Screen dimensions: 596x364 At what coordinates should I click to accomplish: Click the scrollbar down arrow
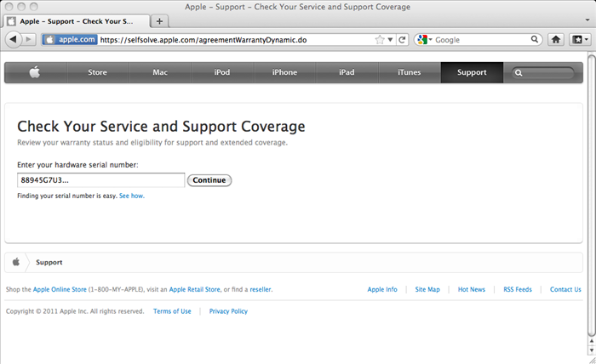point(592,350)
